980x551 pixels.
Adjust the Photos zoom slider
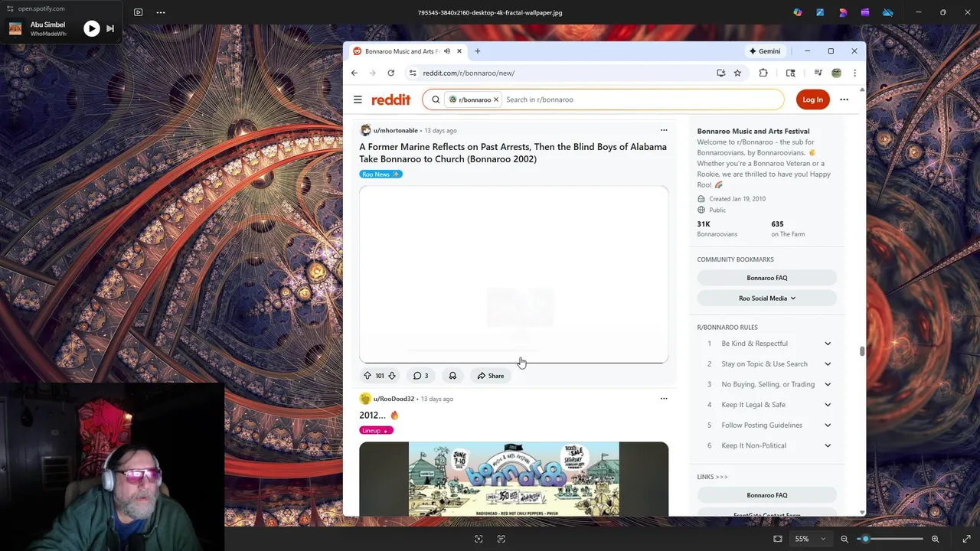pyautogui.click(x=890, y=539)
